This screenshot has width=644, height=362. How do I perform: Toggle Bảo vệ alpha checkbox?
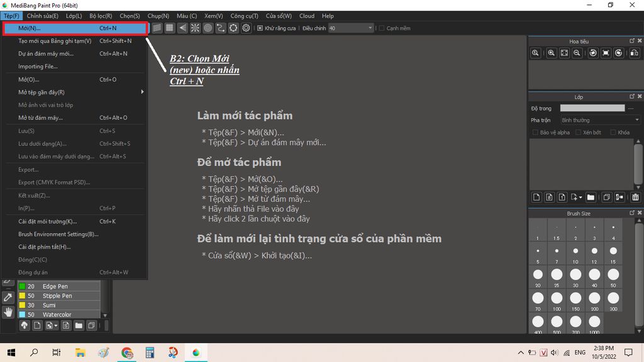(535, 132)
